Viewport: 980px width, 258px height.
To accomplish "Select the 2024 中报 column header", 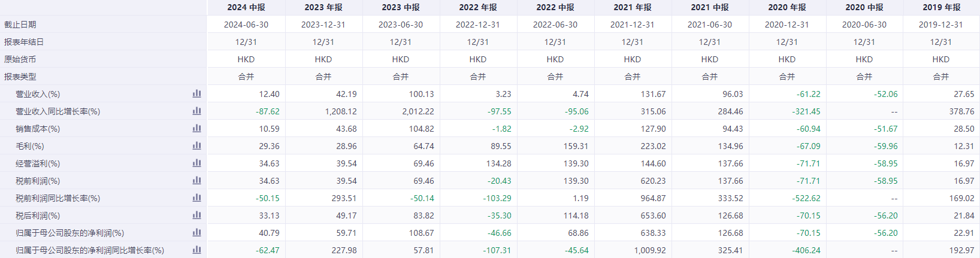I will click(246, 7).
